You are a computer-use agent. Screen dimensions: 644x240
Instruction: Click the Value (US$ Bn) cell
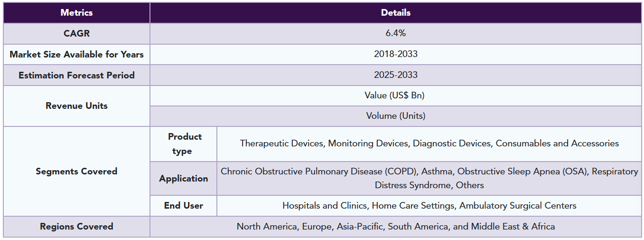coord(395,96)
